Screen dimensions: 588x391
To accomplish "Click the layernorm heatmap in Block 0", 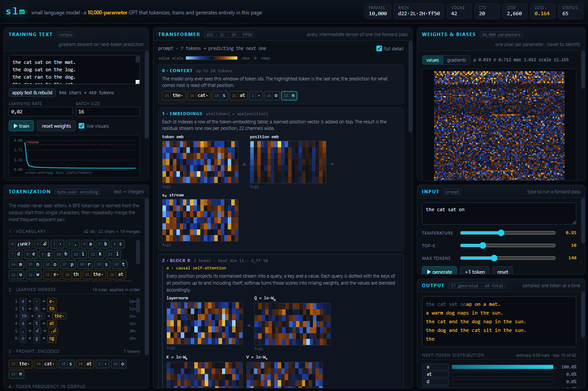I will [205, 323].
